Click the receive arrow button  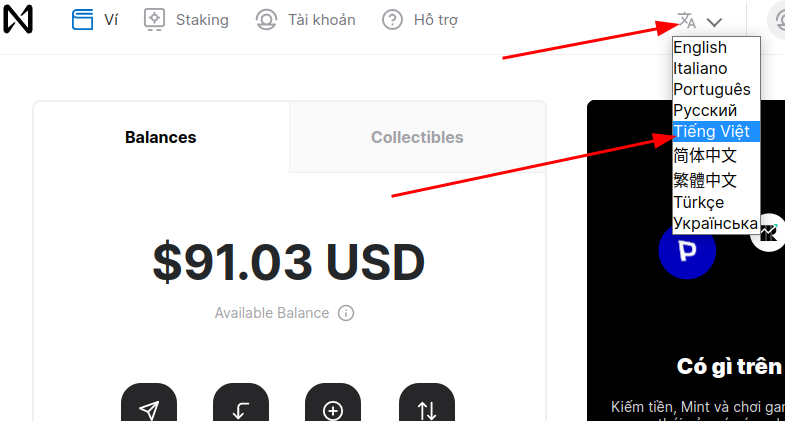tap(241, 403)
